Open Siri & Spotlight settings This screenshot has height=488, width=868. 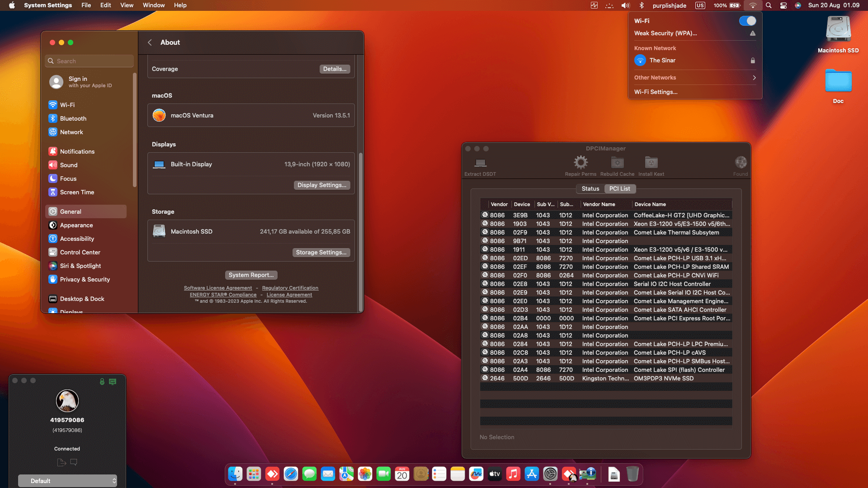(x=85, y=266)
